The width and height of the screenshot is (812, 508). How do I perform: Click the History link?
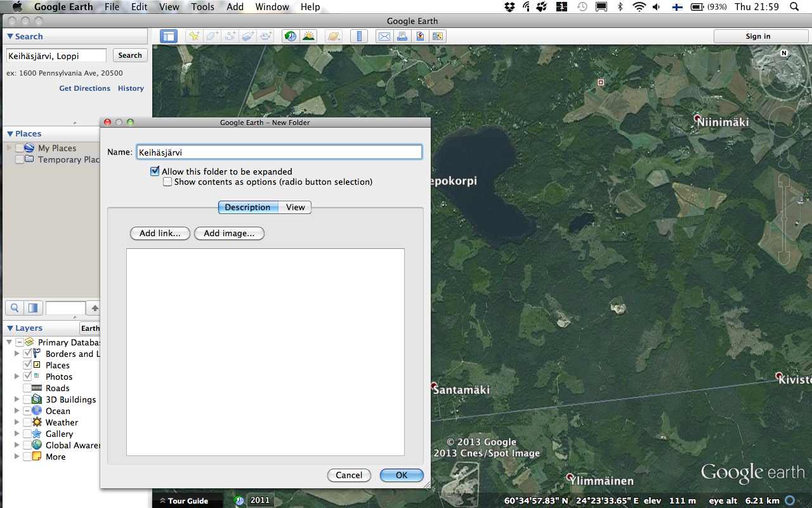coord(131,88)
